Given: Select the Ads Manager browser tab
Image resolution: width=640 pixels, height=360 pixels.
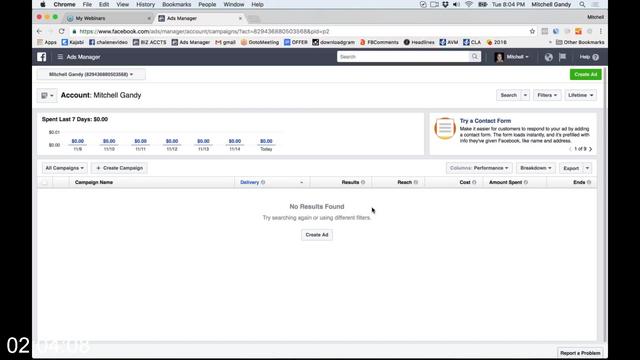Looking at the screenshot, I should coord(200,18).
